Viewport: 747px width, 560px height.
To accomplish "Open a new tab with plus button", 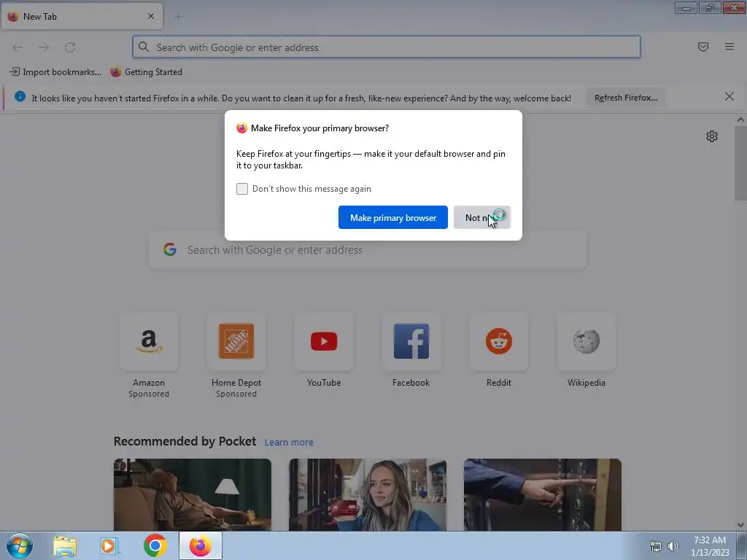I will (x=178, y=17).
